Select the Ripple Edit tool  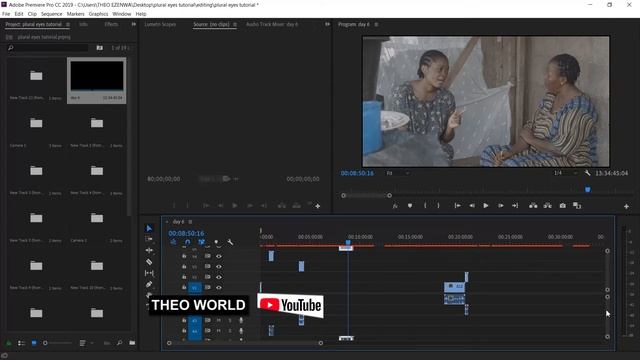click(x=149, y=250)
